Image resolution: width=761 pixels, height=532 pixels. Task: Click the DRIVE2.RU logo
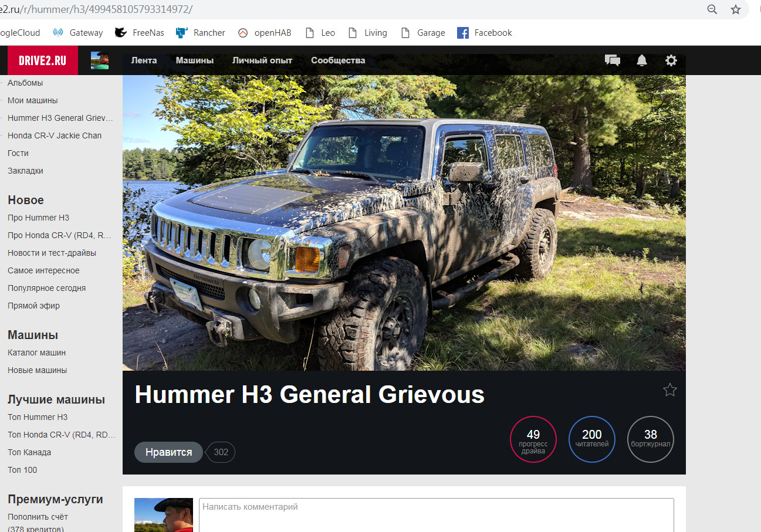pyautogui.click(x=42, y=60)
